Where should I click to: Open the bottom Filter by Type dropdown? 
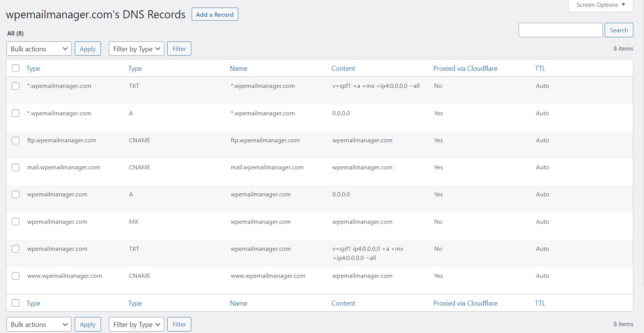click(136, 324)
